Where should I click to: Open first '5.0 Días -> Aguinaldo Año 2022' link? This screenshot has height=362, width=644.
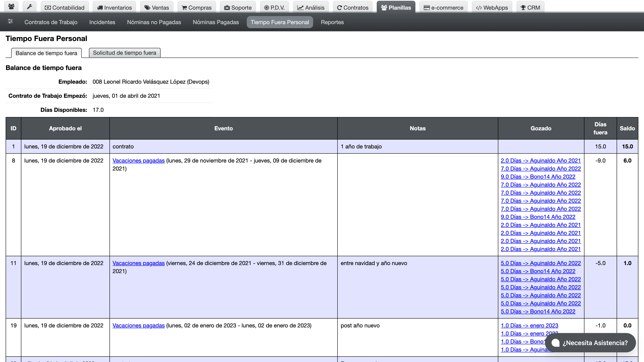click(541, 263)
